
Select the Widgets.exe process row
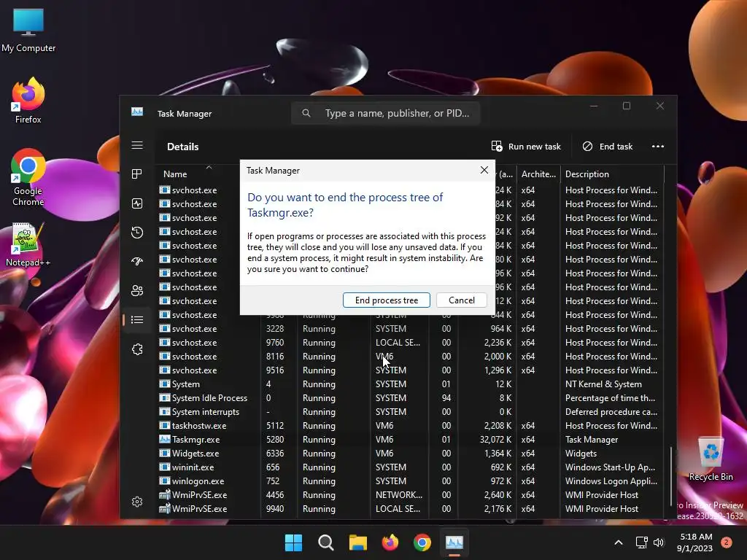pos(410,453)
